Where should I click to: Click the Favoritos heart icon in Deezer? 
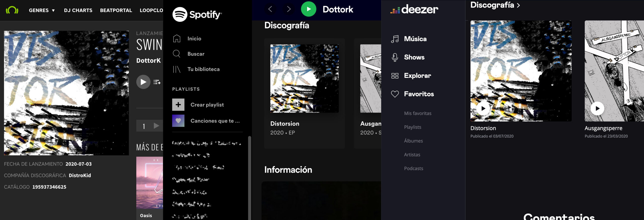pos(395,94)
